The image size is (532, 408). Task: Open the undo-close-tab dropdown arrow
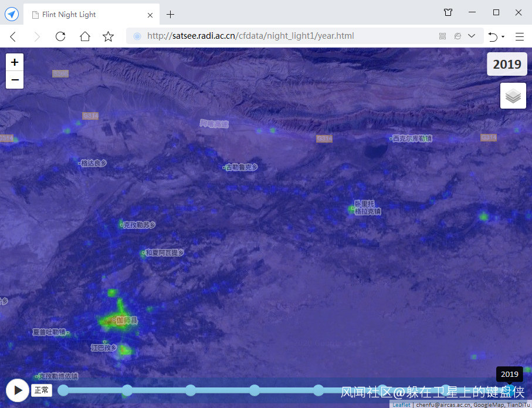click(x=503, y=37)
